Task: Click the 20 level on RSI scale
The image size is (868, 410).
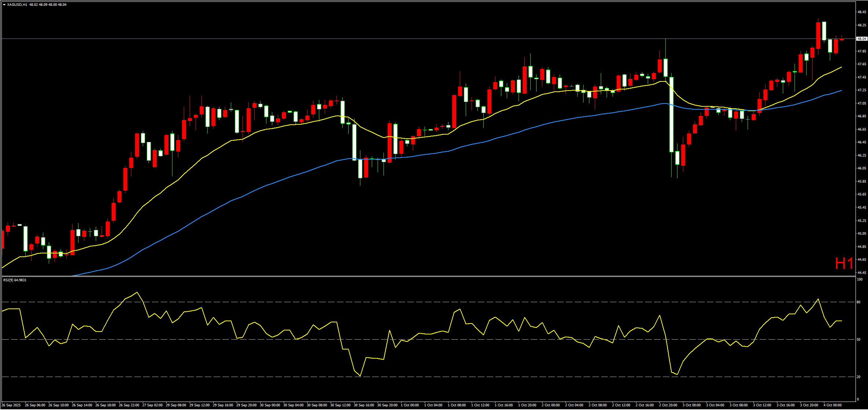Action: point(858,377)
